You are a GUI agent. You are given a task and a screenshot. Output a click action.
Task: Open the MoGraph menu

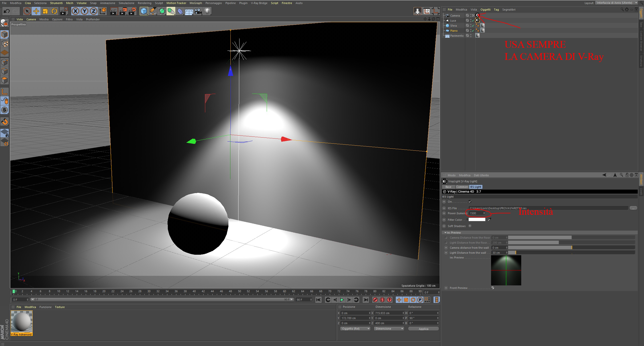coord(195,3)
